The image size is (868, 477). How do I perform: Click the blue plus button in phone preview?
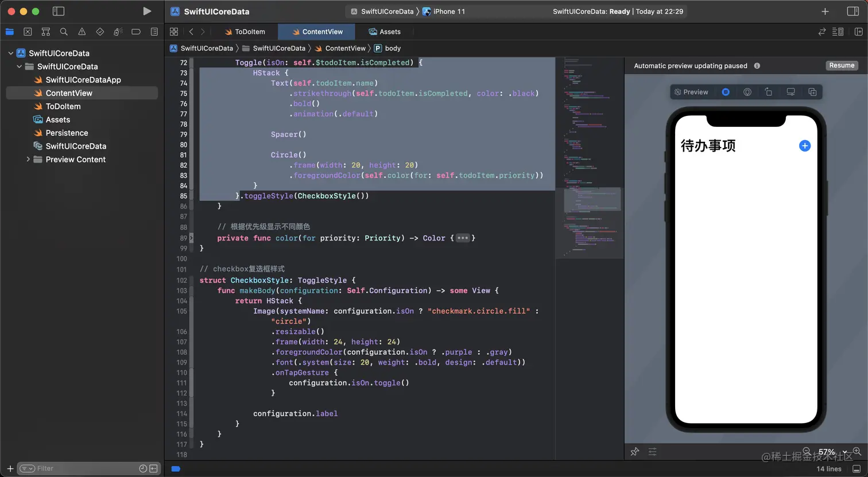coord(805,146)
